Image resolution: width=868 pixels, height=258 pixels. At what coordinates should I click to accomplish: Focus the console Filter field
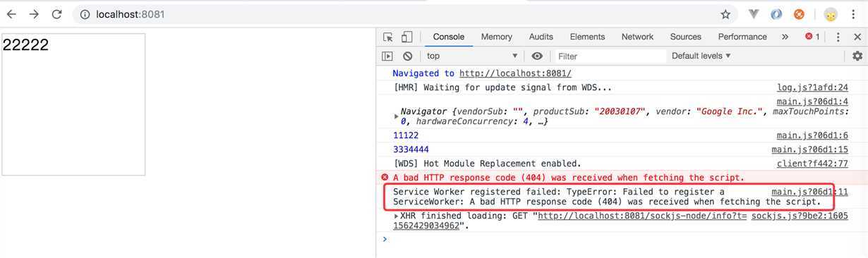[610, 56]
